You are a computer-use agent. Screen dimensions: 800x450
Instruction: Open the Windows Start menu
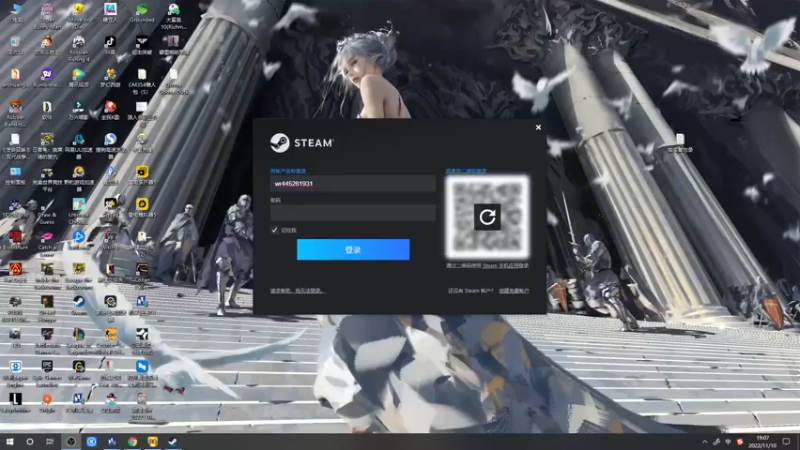10,442
